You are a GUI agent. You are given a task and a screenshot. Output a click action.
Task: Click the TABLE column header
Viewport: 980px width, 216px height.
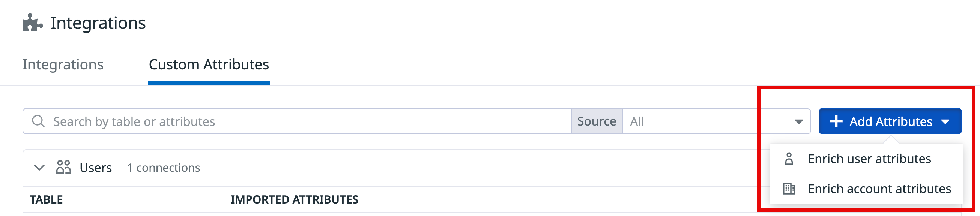pyautogui.click(x=47, y=199)
